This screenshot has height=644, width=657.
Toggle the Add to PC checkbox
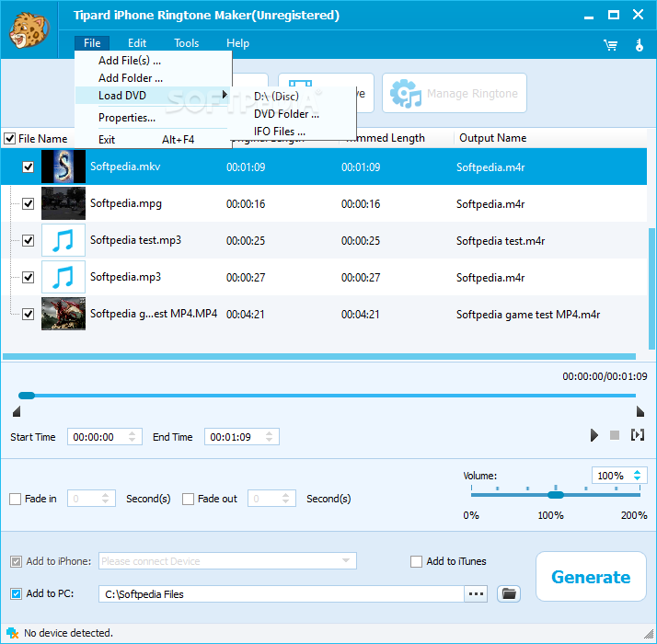point(16,593)
